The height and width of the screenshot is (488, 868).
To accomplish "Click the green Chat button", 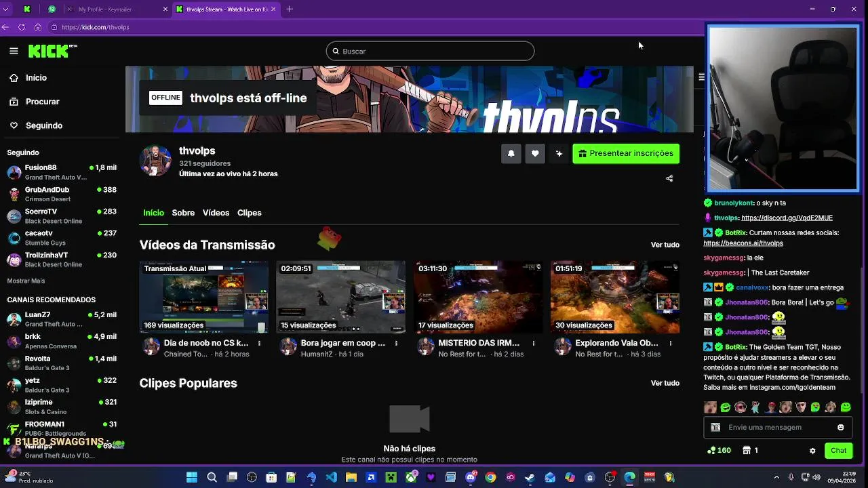I will coord(839,451).
